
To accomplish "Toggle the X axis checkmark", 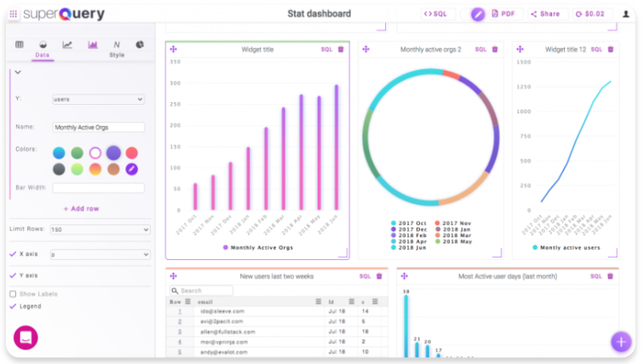I will [13, 254].
